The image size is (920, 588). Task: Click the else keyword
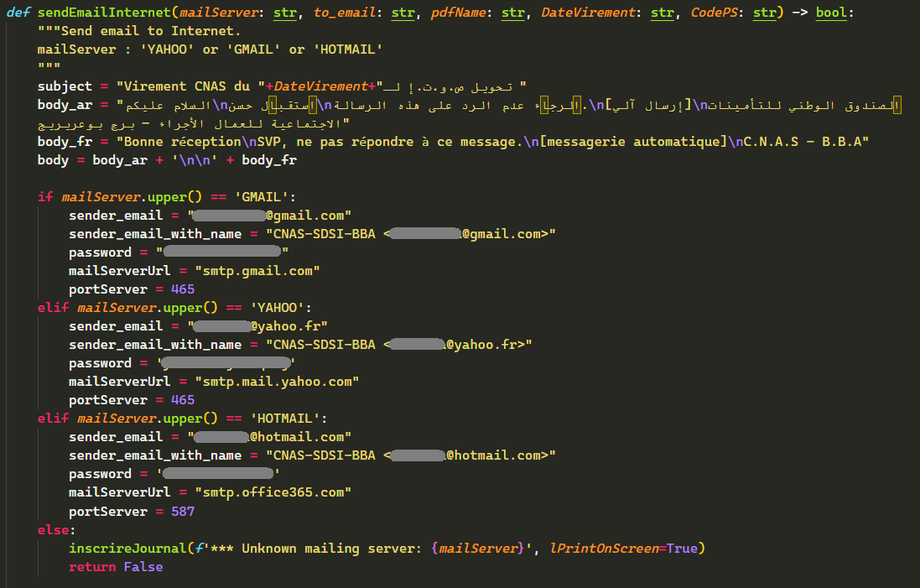pos(54,530)
